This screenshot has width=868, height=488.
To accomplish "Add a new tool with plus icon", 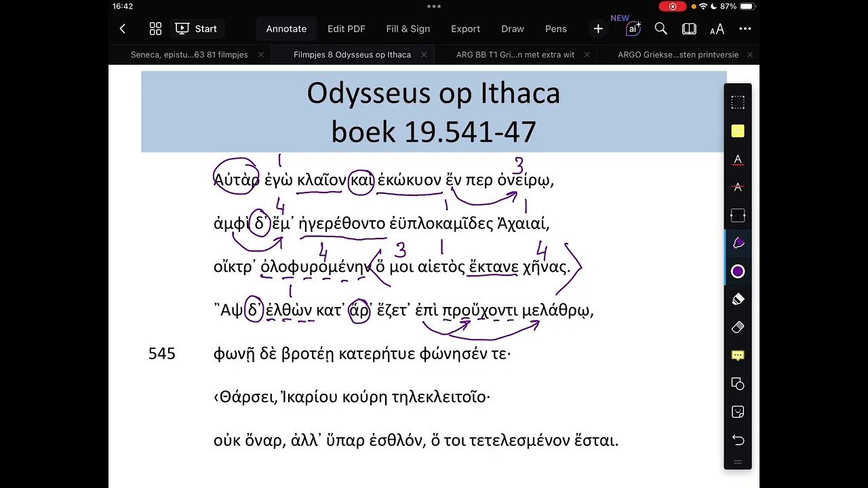I will pos(598,28).
